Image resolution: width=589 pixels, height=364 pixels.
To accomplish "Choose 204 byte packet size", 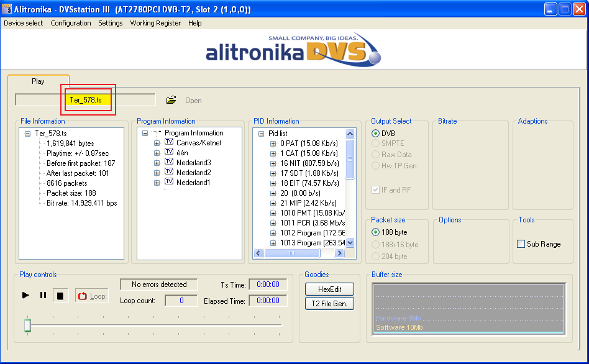I will click(x=375, y=257).
